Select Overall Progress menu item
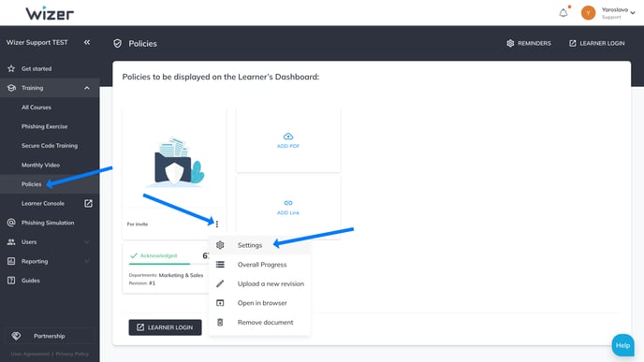This screenshot has width=644, height=362. (x=259, y=265)
